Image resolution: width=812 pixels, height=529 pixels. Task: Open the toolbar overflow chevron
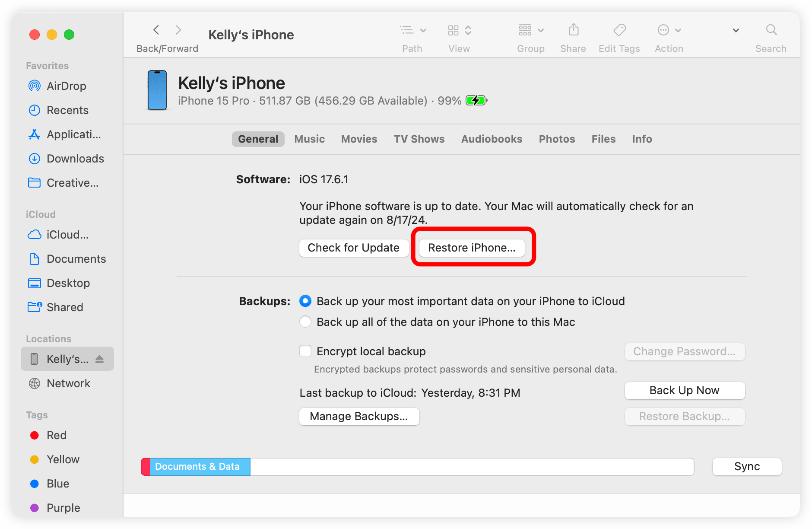(736, 30)
